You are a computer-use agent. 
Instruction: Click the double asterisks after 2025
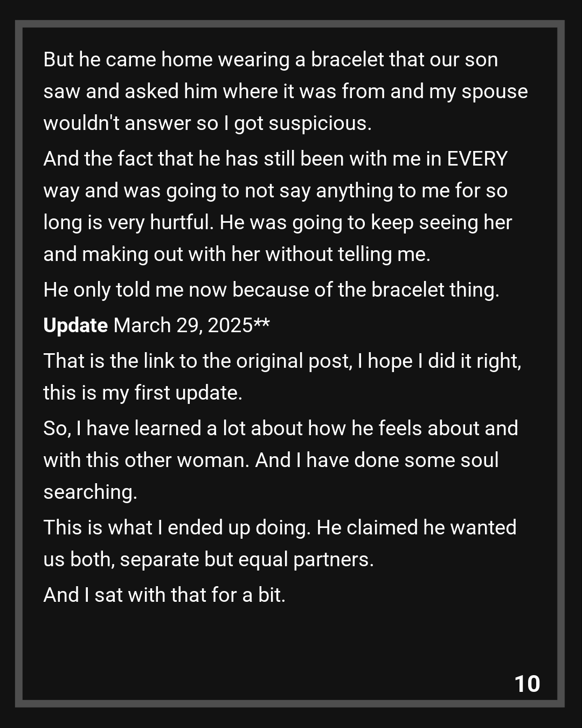(x=262, y=325)
